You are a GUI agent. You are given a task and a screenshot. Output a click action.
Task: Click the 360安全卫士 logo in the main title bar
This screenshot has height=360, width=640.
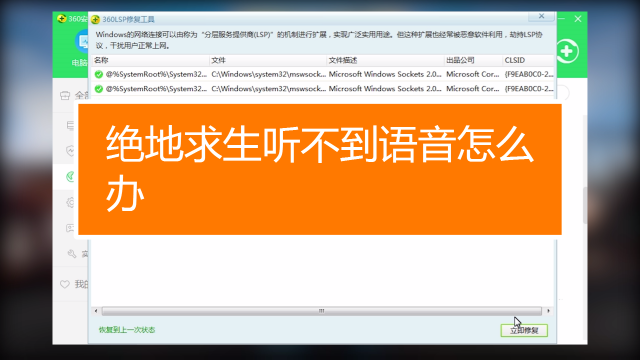62,19
